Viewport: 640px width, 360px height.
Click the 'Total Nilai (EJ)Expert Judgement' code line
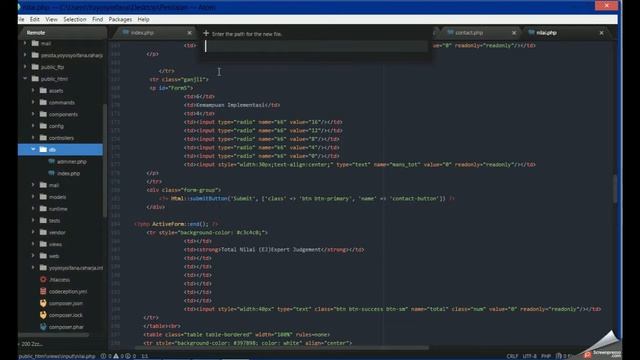click(x=273, y=249)
